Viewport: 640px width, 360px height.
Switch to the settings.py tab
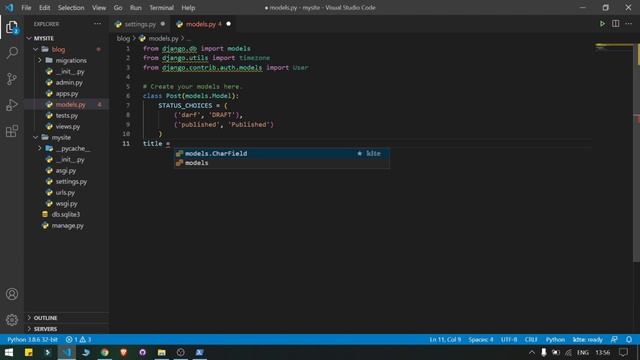140,24
